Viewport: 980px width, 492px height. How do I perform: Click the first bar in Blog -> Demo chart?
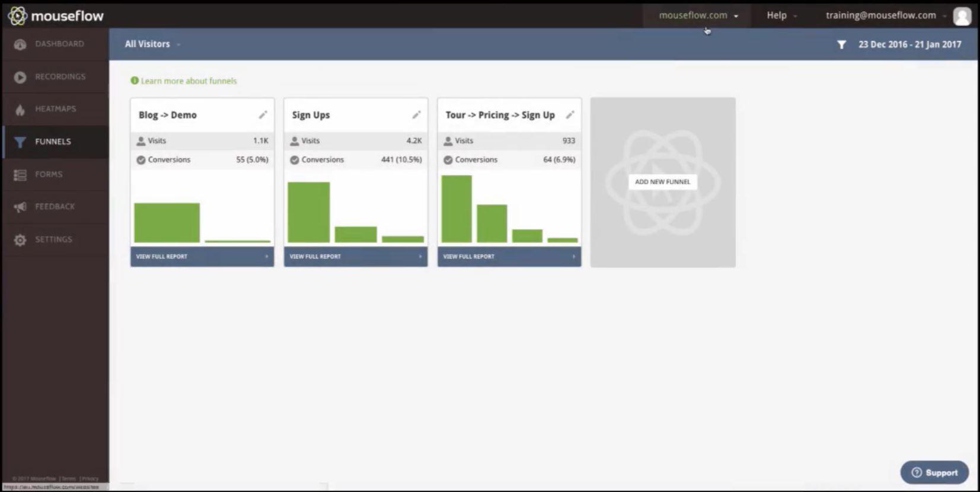click(167, 223)
